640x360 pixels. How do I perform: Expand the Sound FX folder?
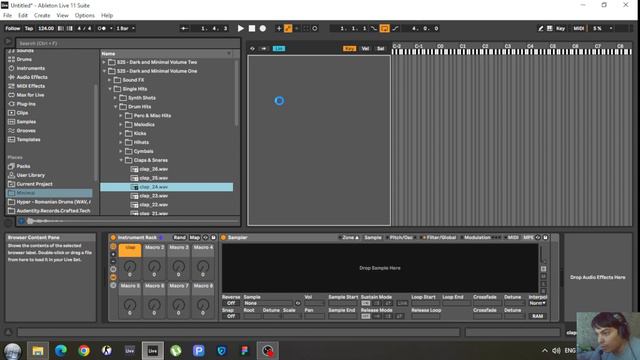pyautogui.click(x=110, y=80)
